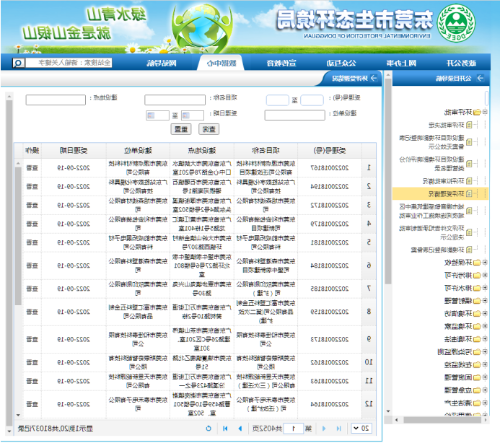This screenshot has height=443, width=500.
Task: Click the 项目名称 input field
Action: click(175, 100)
